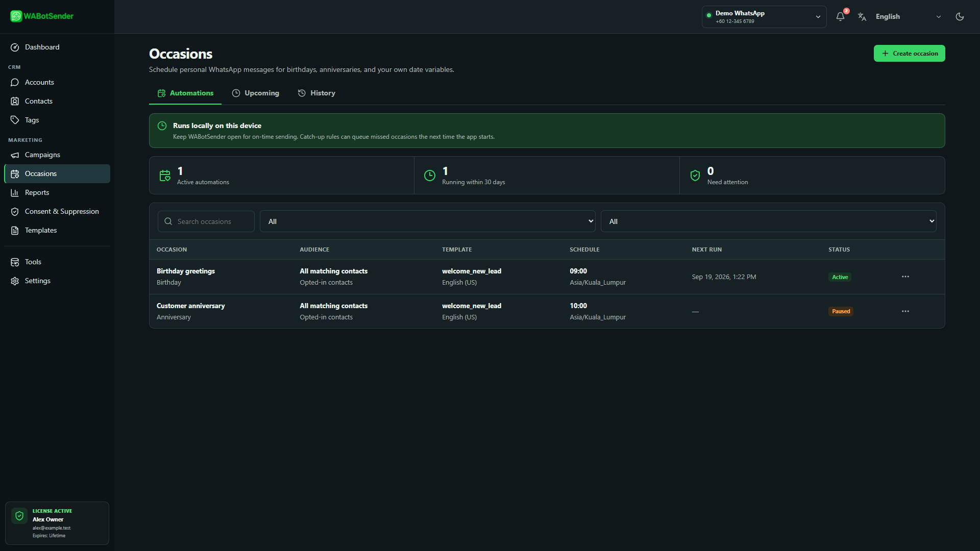This screenshot has height=551, width=980.
Task: Open Consent & Suppression
Action: 57,211
